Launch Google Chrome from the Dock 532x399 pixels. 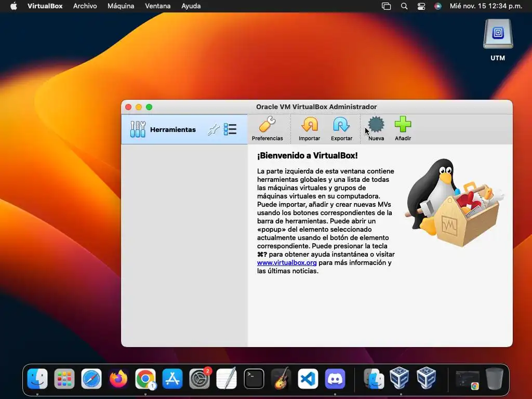[145, 379]
